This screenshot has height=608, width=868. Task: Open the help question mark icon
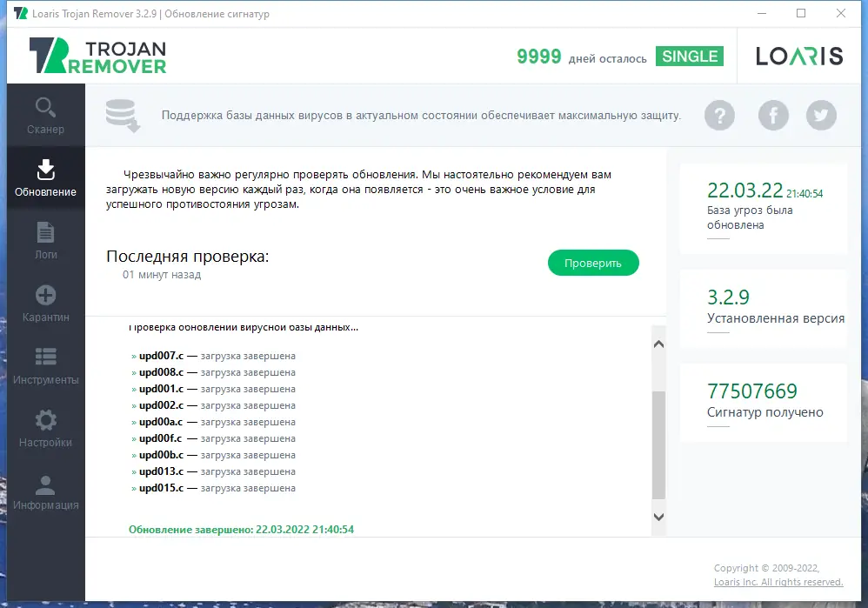(x=719, y=115)
